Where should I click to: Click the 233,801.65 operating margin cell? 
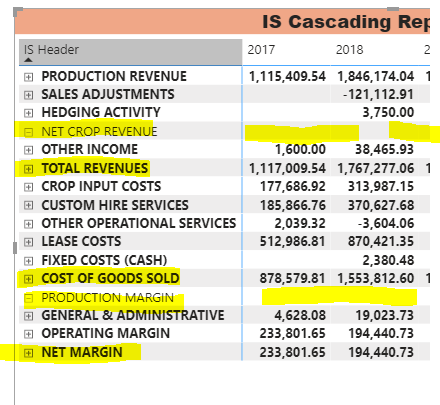(293, 334)
